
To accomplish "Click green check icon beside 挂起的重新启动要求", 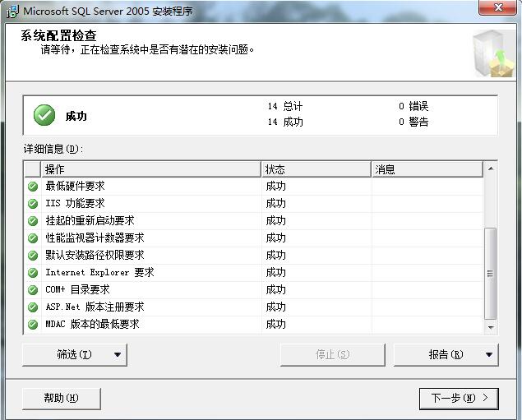I will [x=33, y=221].
